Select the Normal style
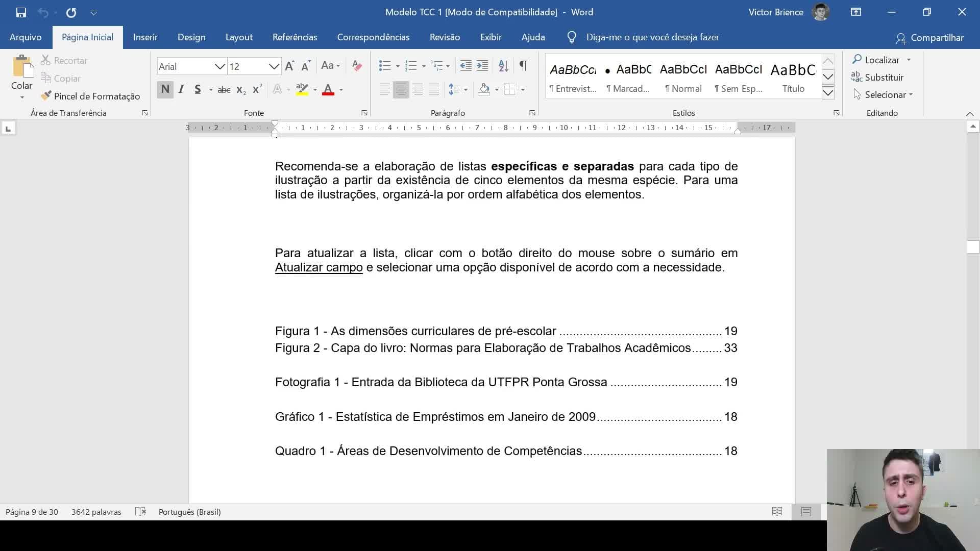 pos(683,78)
